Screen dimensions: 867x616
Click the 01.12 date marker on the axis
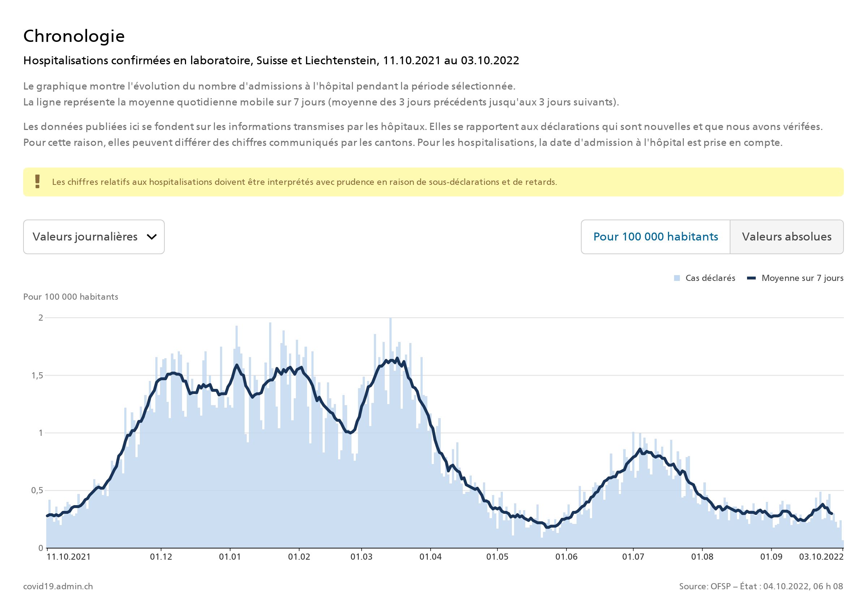(161, 557)
